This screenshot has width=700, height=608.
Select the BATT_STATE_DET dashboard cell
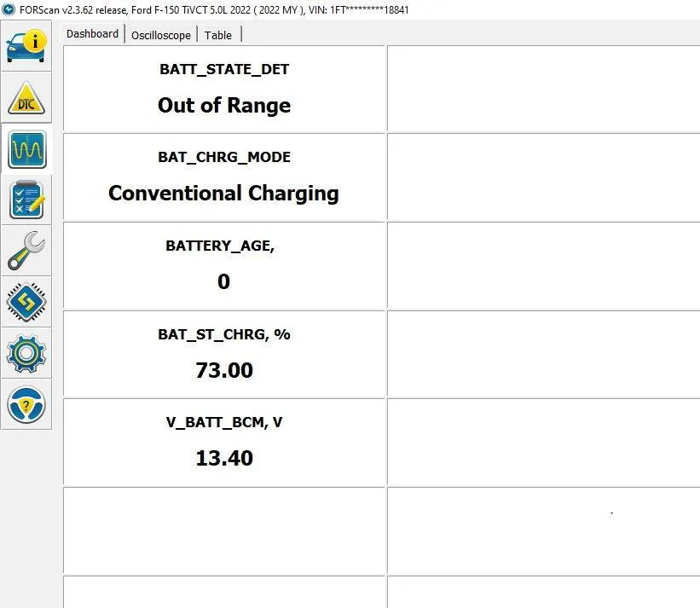[x=224, y=89]
